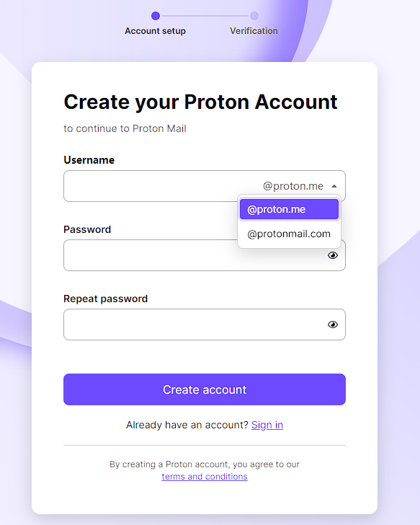Focus the Password input field
The height and width of the screenshot is (525, 420).
point(151,255)
